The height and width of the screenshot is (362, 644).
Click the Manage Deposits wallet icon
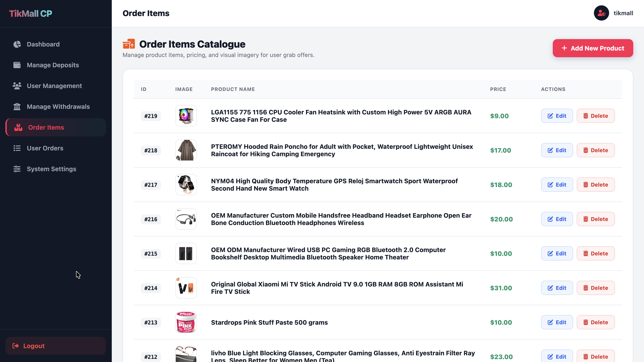point(17,65)
